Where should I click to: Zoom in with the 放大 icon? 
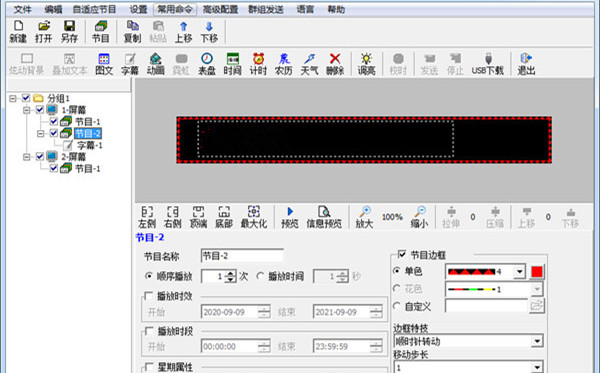point(365,217)
